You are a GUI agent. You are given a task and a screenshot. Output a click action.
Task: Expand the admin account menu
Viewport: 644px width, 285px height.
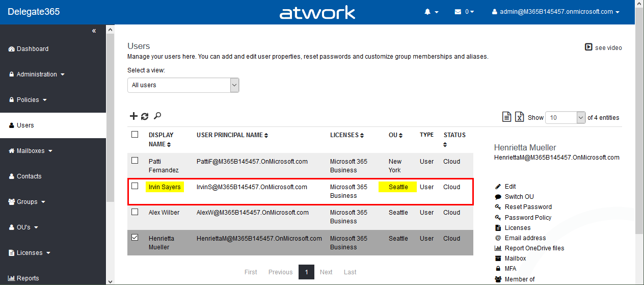556,12
